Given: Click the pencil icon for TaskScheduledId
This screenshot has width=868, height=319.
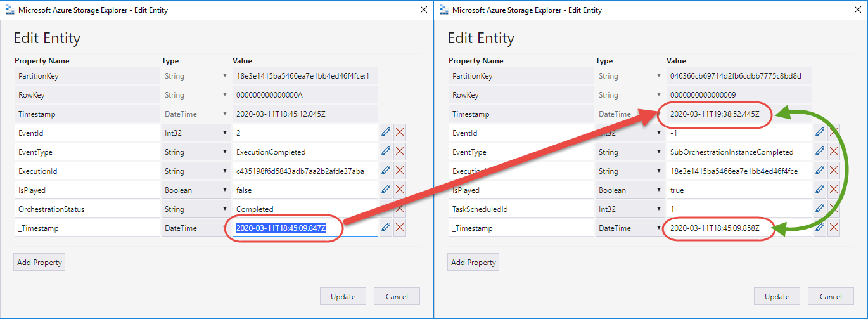Looking at the screenshot, I should 820,209.
